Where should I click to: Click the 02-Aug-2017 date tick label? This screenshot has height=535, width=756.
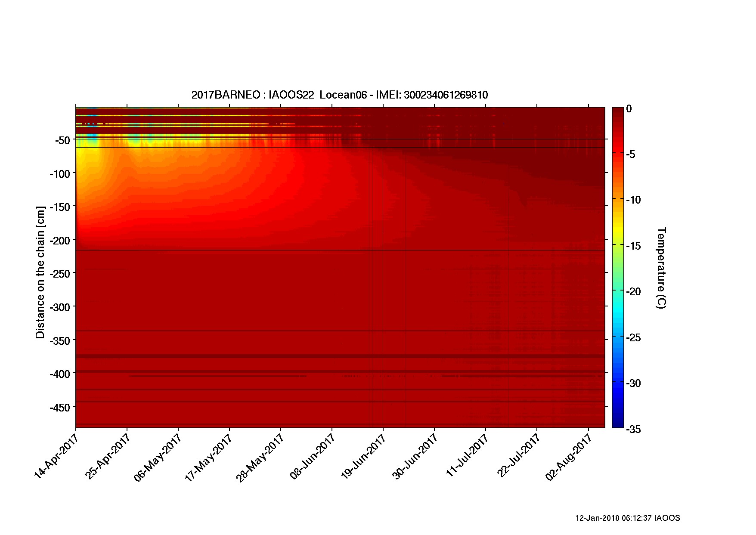tap(568, 457)
